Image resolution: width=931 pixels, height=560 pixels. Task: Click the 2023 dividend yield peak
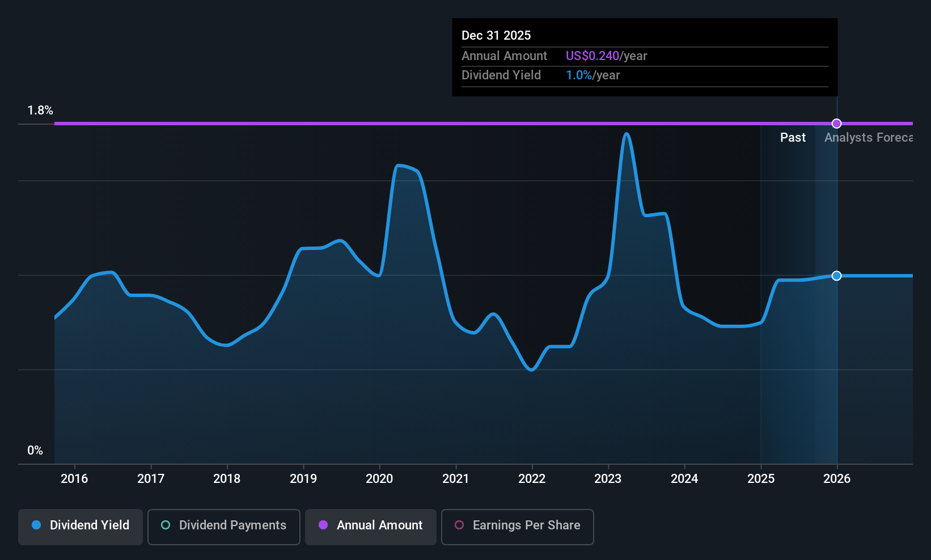tap(627, 134)
